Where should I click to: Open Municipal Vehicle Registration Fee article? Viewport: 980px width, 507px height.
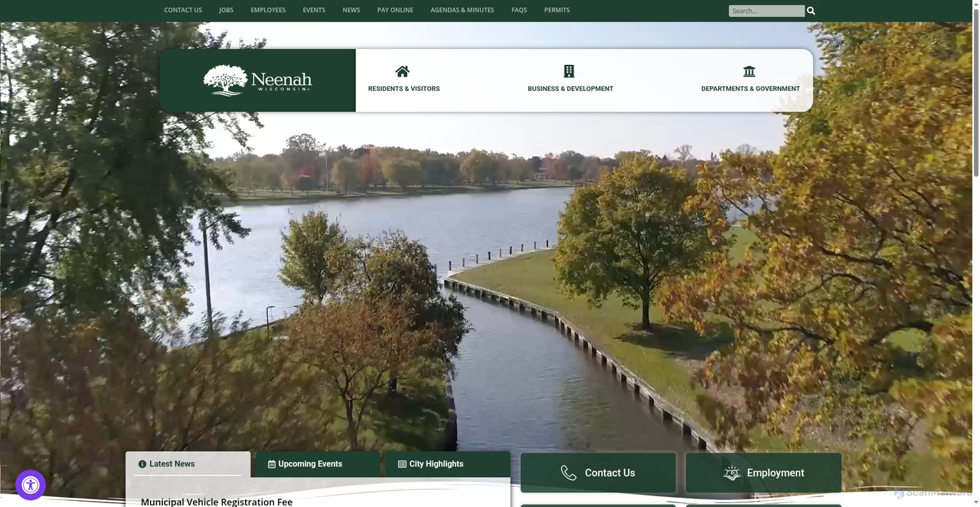[x=217, y=502]
